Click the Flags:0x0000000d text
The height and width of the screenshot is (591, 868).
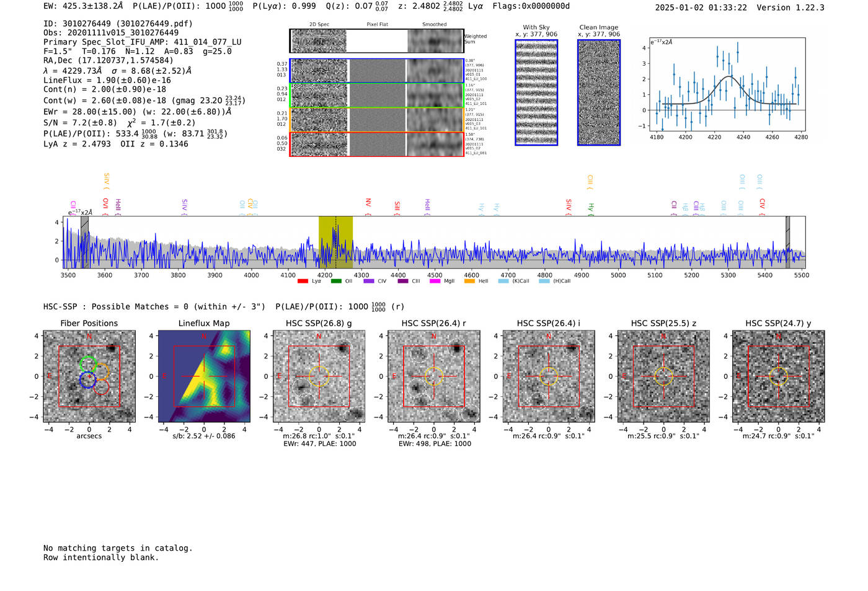[x=531, y=6]
